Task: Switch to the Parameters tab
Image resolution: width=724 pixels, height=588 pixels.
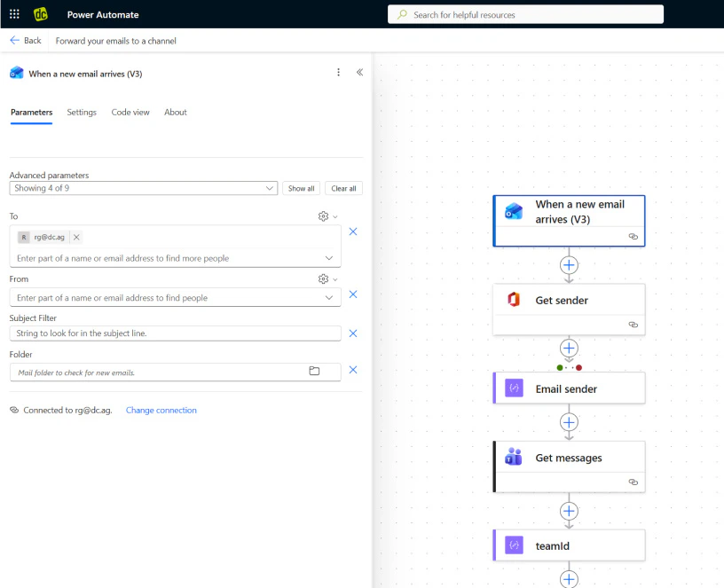Action: click(31, 112)
